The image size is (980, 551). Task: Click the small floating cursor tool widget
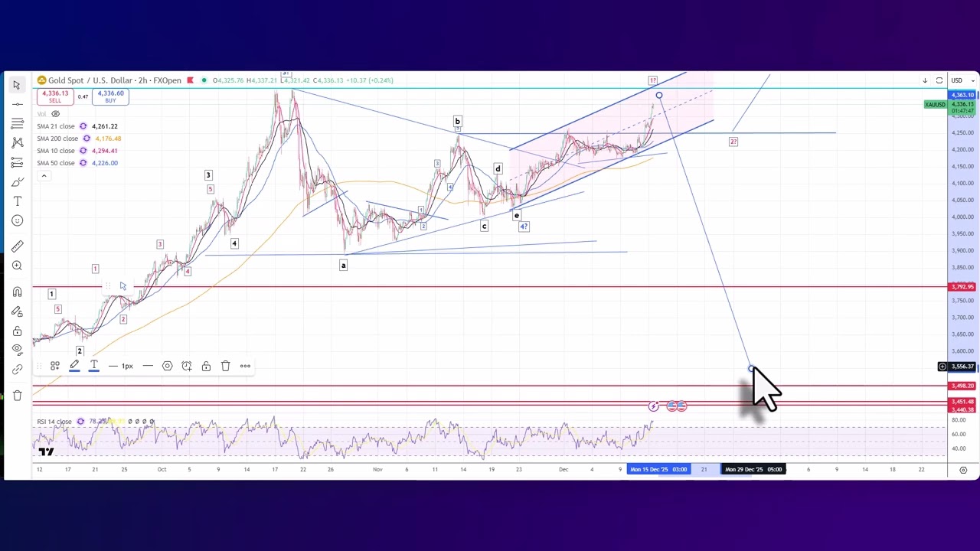122,286
